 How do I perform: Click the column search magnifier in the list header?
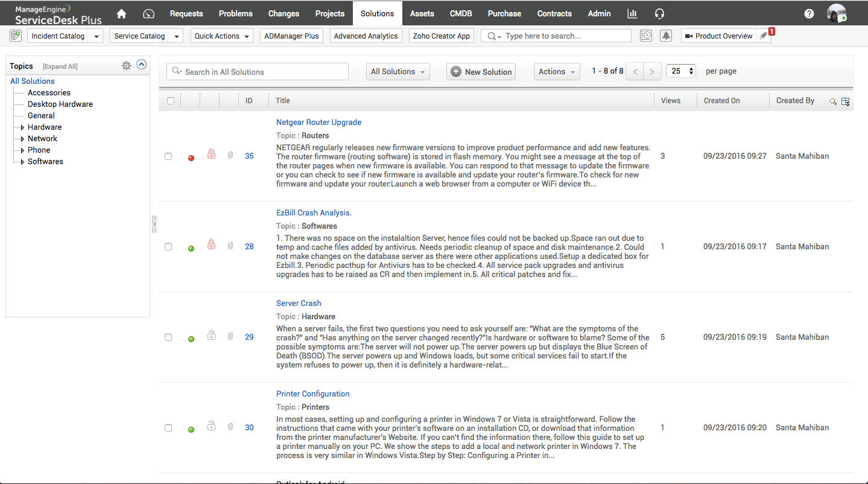(x=833, y=101)
